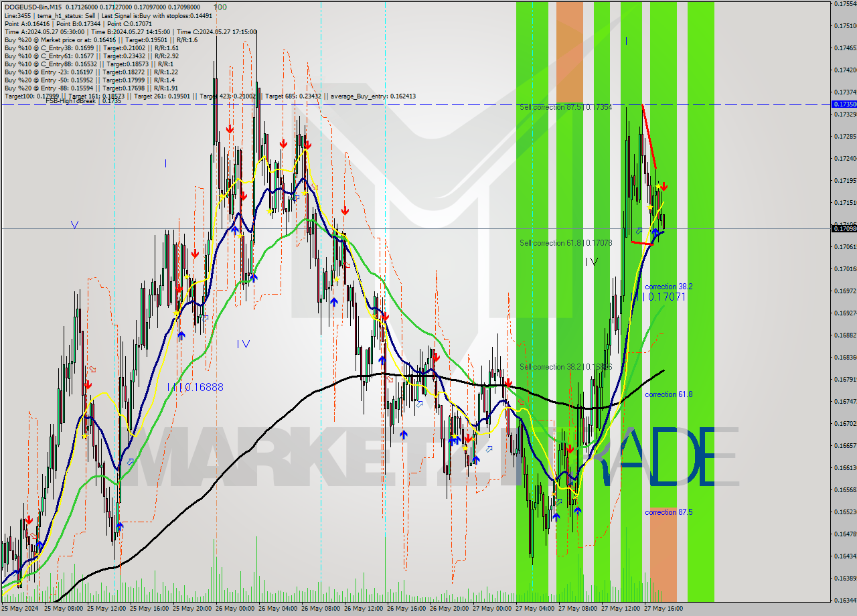
Task: Click '27 May 04:00' on time axis
Action: pos(534,609)
